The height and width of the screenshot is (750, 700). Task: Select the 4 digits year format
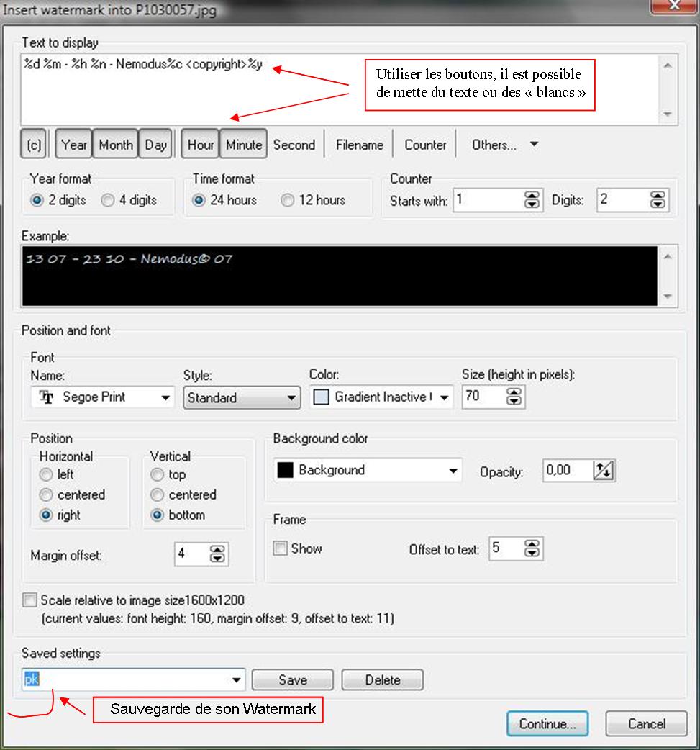109,201
